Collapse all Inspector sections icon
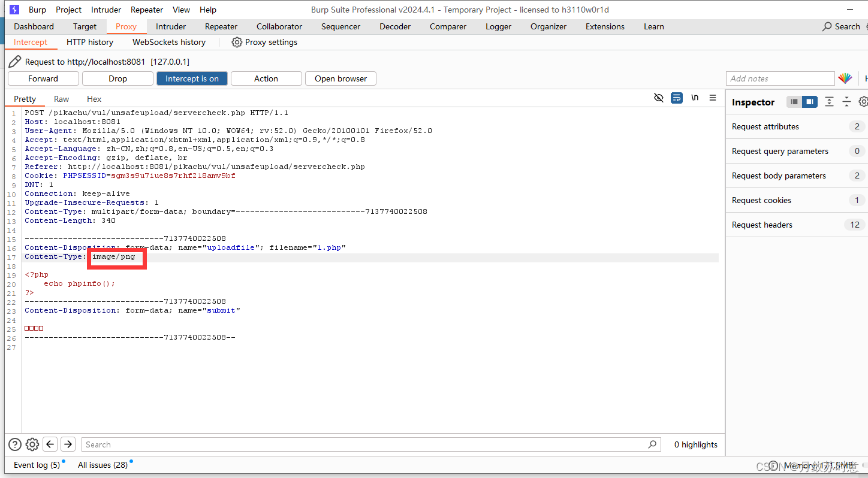This screenshot has width=868, height=478. coord(846,102)
